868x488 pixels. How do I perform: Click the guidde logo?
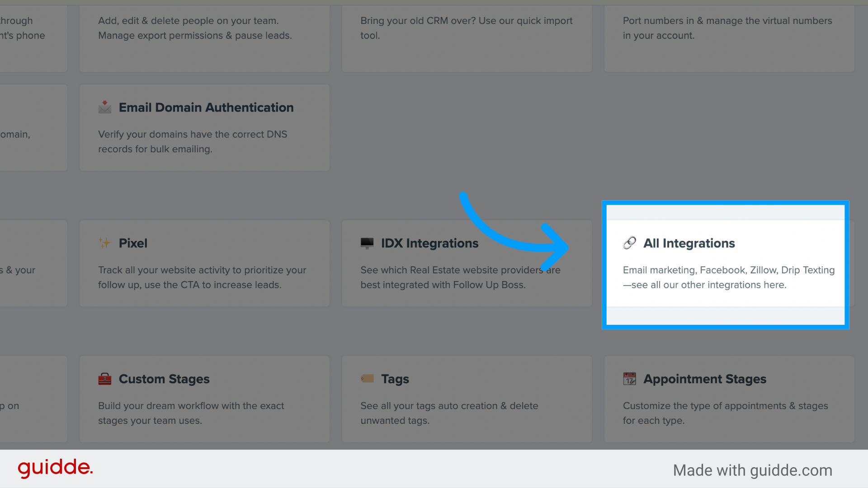point(55,469)
